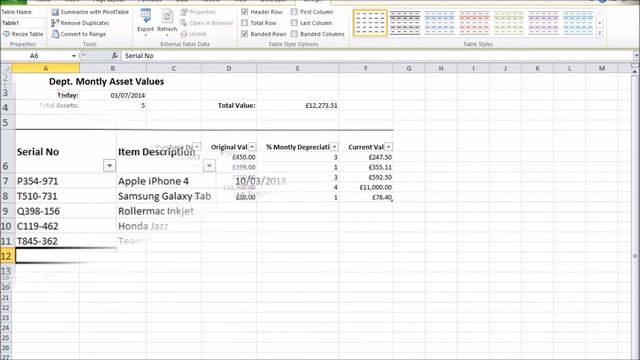Select column M header
The image size is (640, 360).
pos(602,68)
